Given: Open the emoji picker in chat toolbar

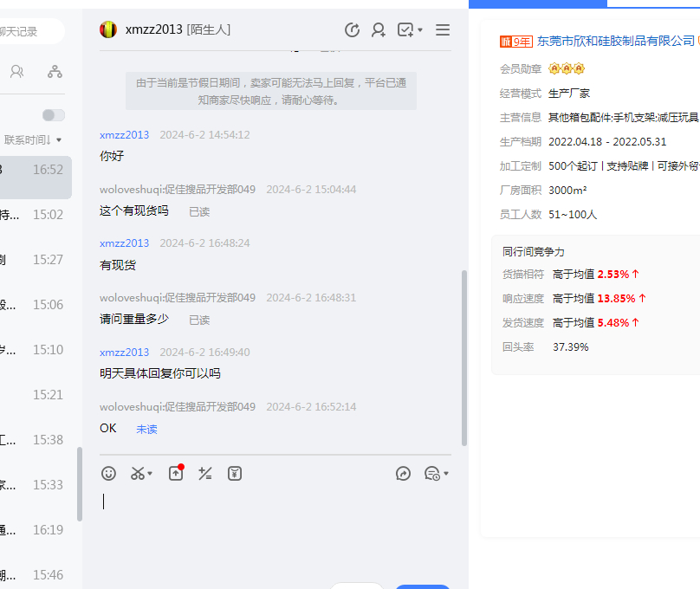Looking at the screenshot, I should [x=108, y=474].
